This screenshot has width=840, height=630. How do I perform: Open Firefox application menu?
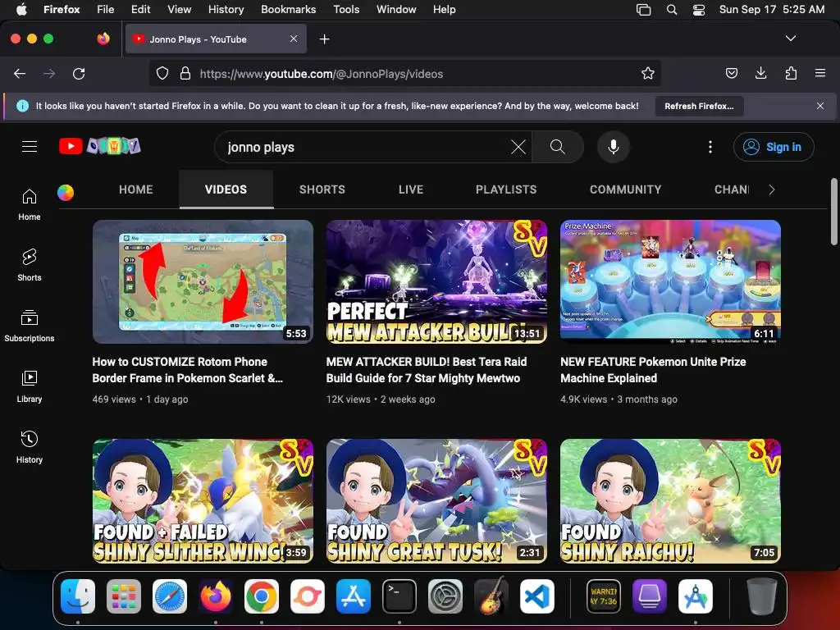(x=820, y=73)
